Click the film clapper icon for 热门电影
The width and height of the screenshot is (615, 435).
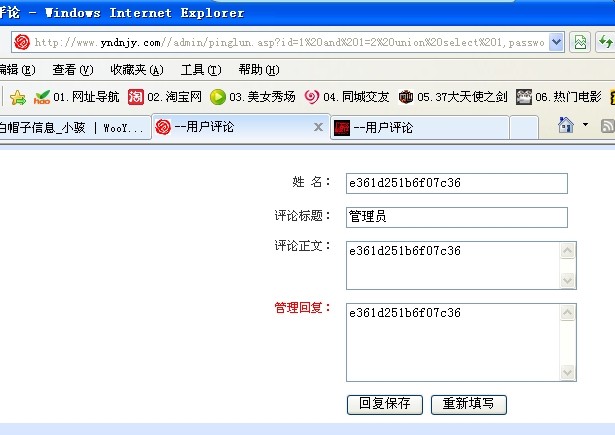pos(524,97)
